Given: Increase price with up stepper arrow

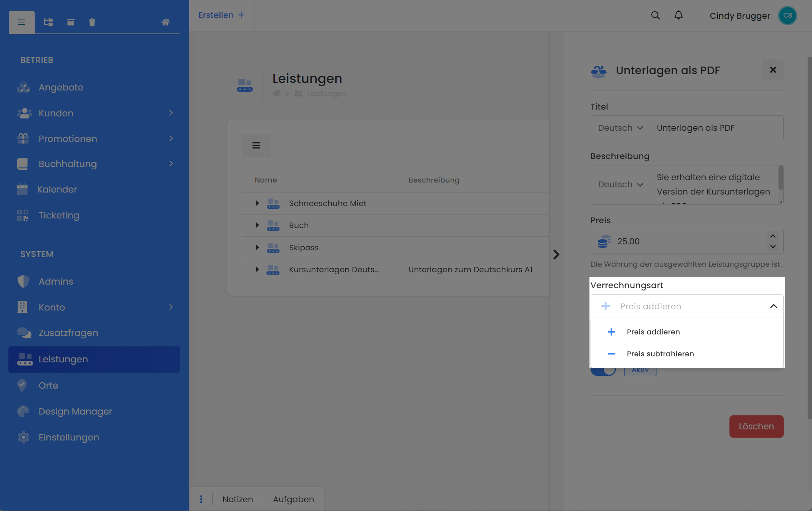Looking at the screenshot, I should pos(773,236).
